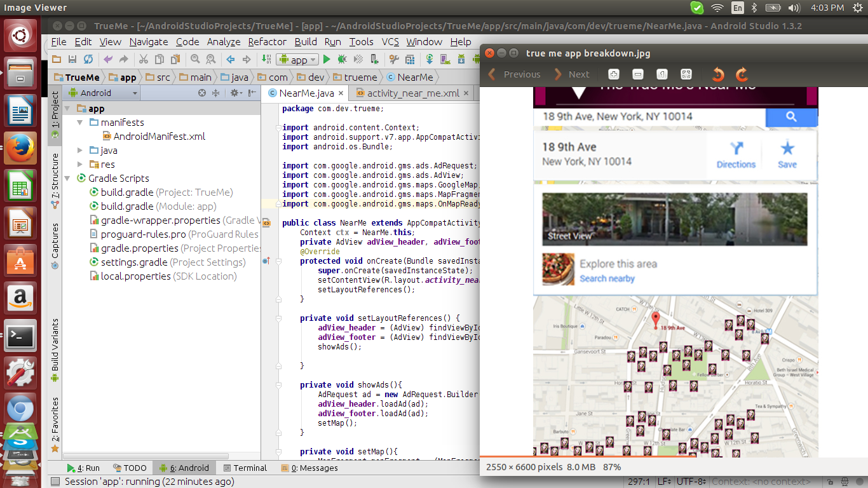Open the Project panel gear settings dropdown
This screenshot has height=488, width=868.
[236, 93]
